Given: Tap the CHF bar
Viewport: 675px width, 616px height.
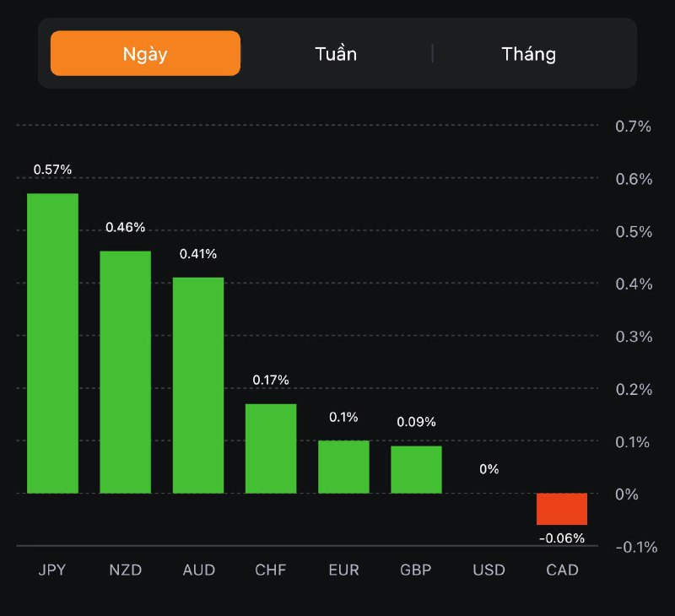Looking at the screenshot, I should click(271, 448).
